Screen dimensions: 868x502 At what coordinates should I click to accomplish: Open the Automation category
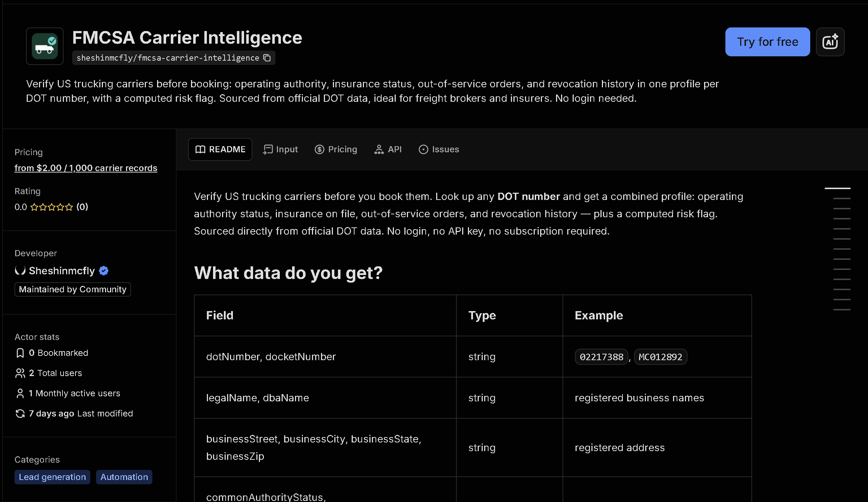click(124, 477)
